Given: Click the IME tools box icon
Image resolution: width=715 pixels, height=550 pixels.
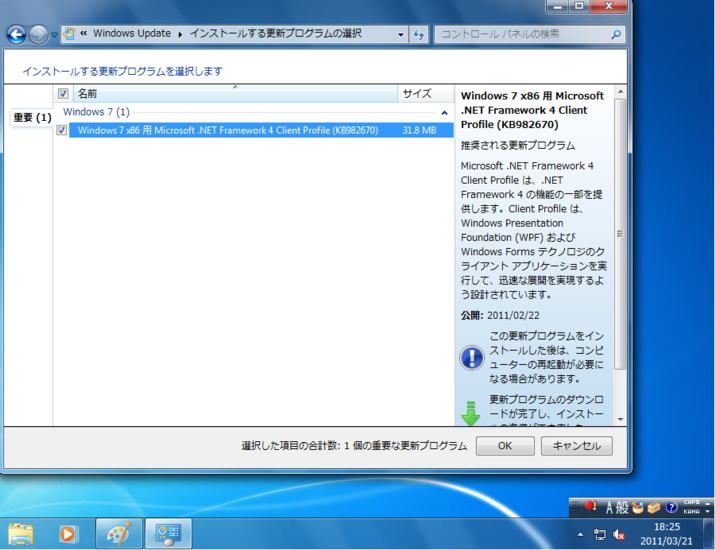Looking at the screenshot, I should click(x=654, y=507).
